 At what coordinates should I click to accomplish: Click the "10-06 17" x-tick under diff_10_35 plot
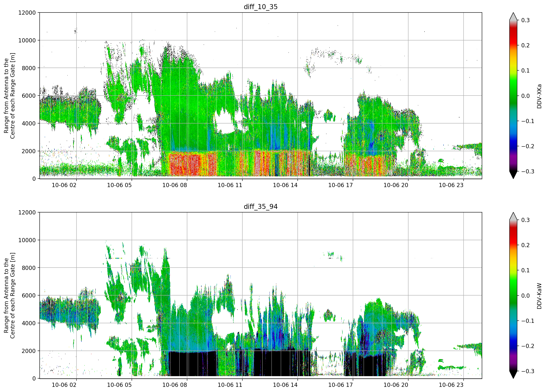[341, 185]
